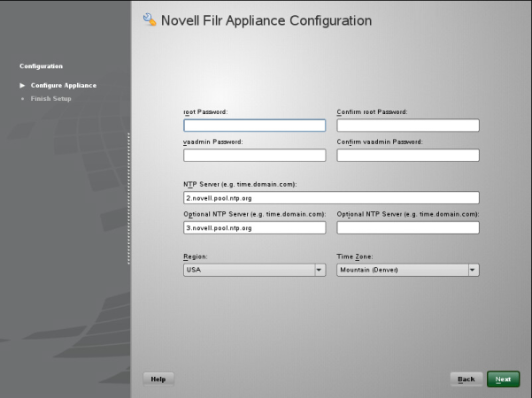Click the Confirm root Password label

coord(372,111)
